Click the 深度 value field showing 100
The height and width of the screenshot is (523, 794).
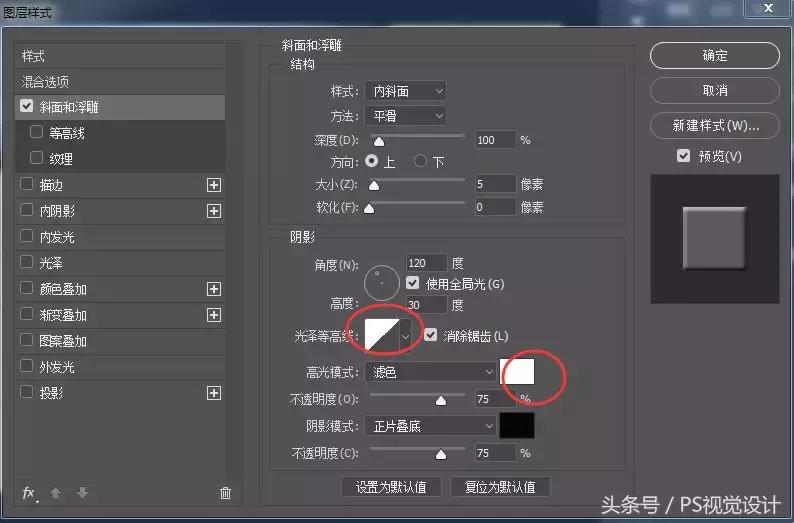[495, 140]
